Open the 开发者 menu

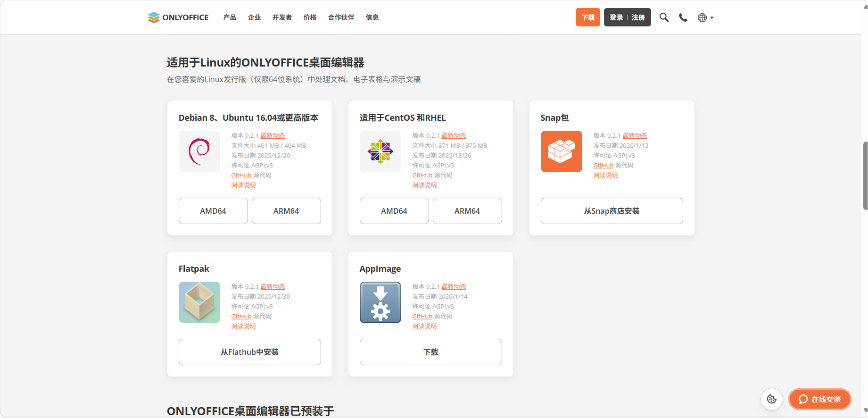(x=282, y=17)
